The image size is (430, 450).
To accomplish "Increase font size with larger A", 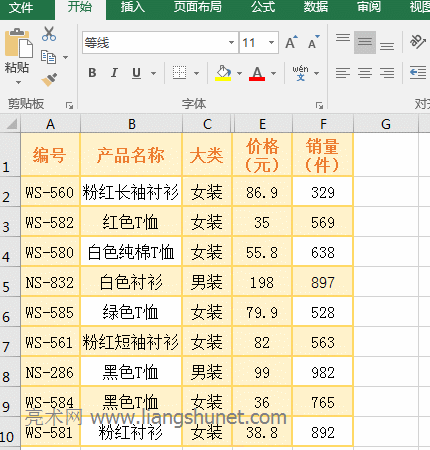I will point(291,42).
